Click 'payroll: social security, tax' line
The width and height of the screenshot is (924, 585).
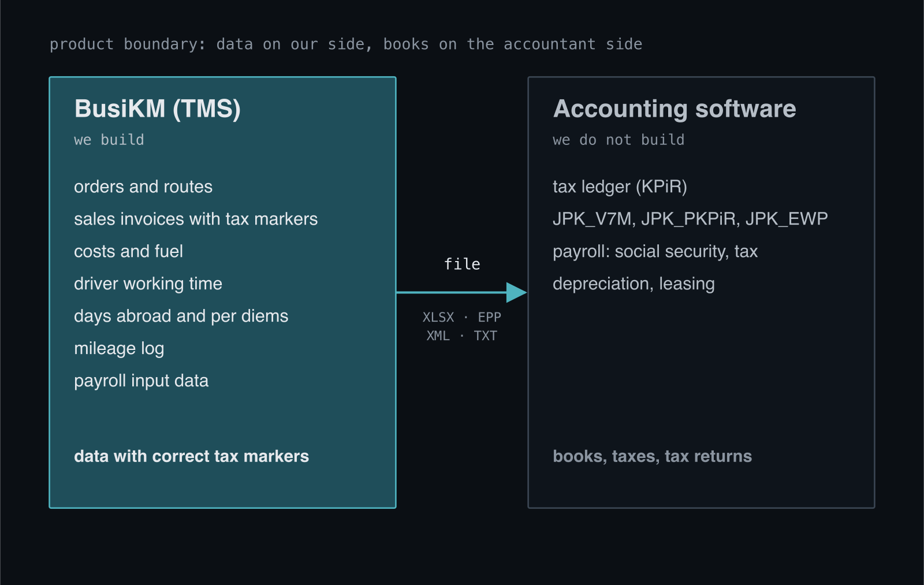[655, 251]
